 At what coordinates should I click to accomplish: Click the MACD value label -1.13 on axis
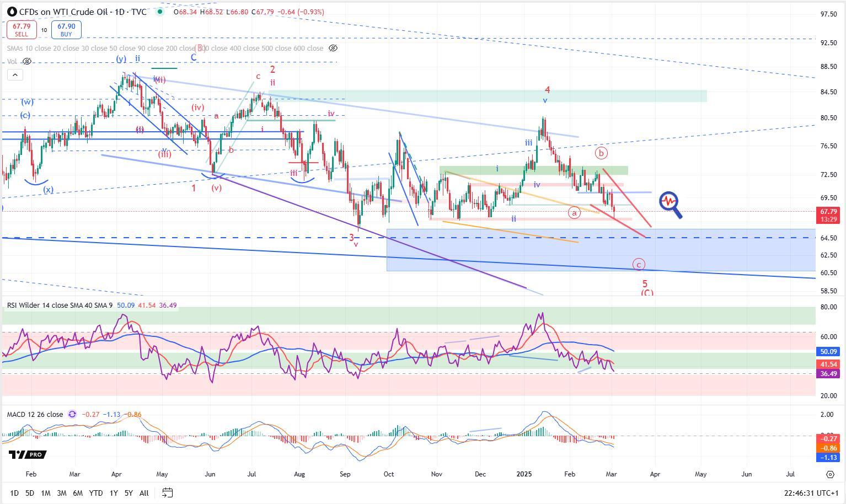[829, 458]
